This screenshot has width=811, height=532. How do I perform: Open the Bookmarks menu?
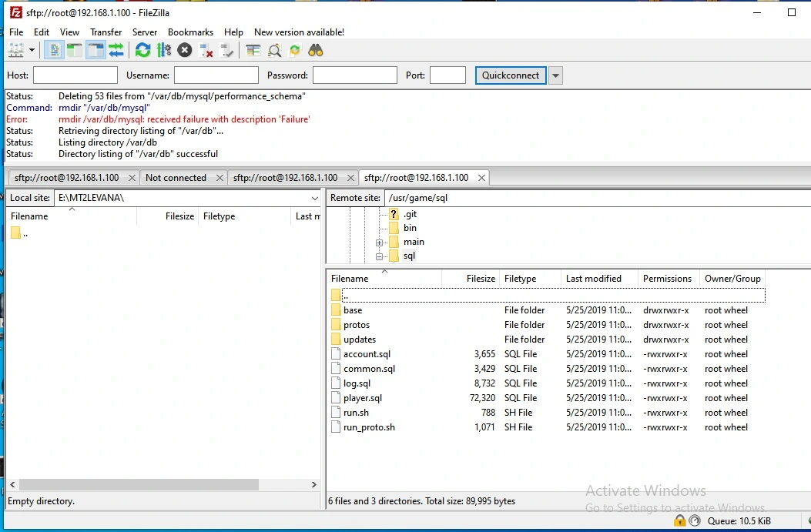click(x=190, y=32)
